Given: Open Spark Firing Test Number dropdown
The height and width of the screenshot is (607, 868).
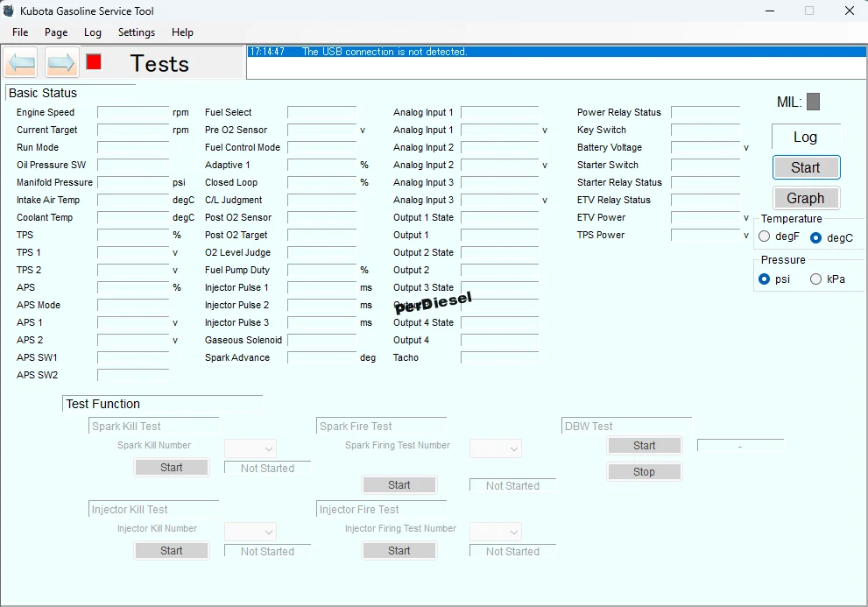Looking at the screenshot, I should point(496,448).
